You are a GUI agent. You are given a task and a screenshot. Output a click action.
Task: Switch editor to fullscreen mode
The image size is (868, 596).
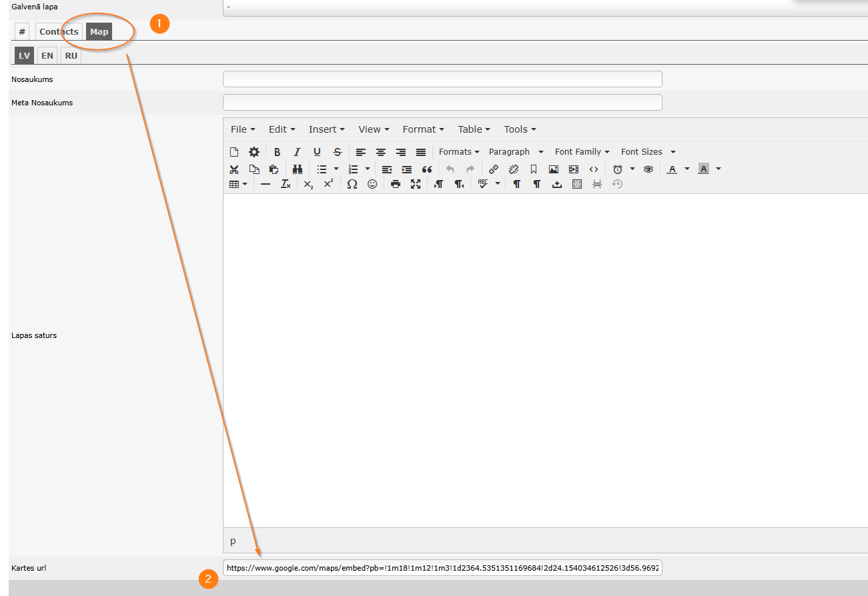coord(416,184)
